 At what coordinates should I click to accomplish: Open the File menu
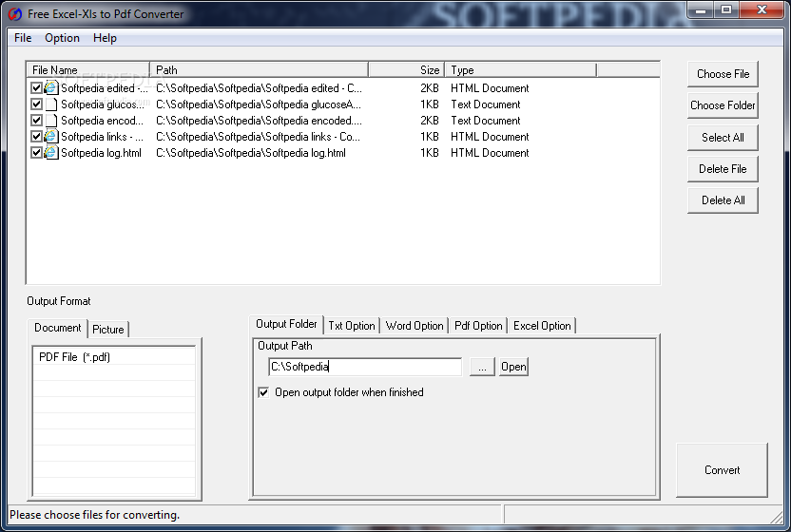coord(23,38)
